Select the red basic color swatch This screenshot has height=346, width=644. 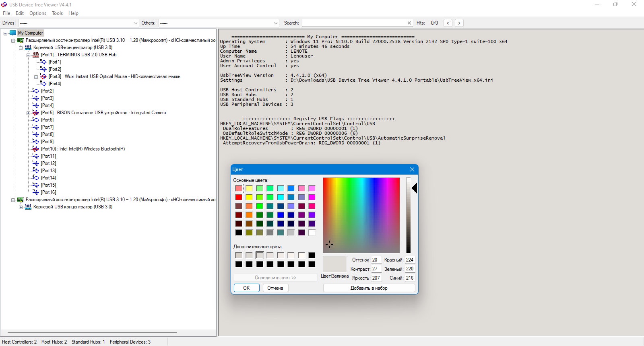point(239,197)
